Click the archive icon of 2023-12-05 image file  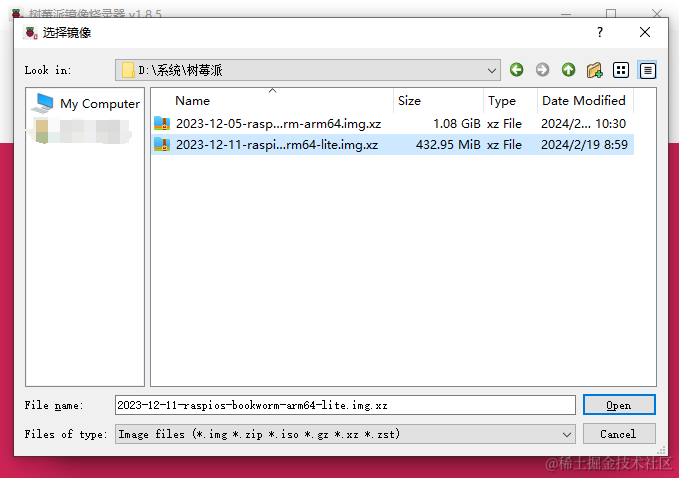162,124
